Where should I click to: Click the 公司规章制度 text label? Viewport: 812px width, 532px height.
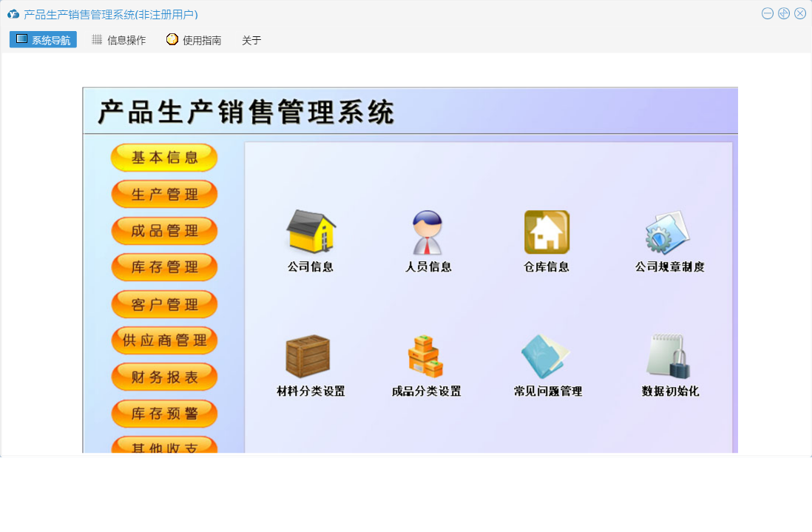[x=669, y=267]
